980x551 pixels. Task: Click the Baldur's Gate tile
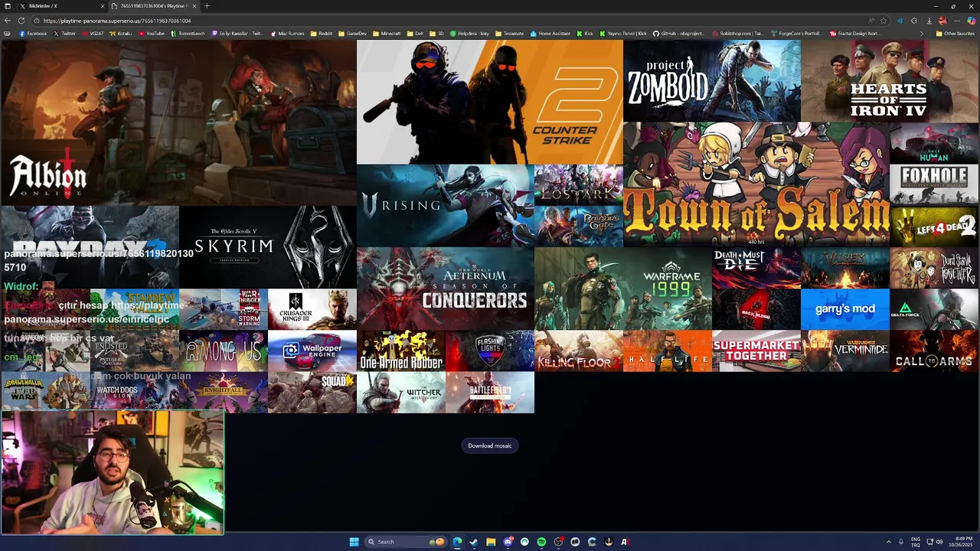pos(578,226)
